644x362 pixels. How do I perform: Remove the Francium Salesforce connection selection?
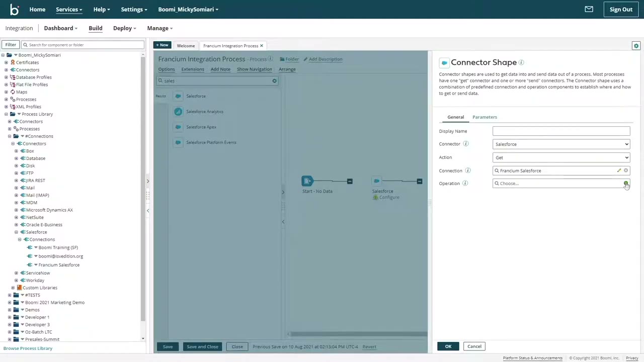[626, 170]
